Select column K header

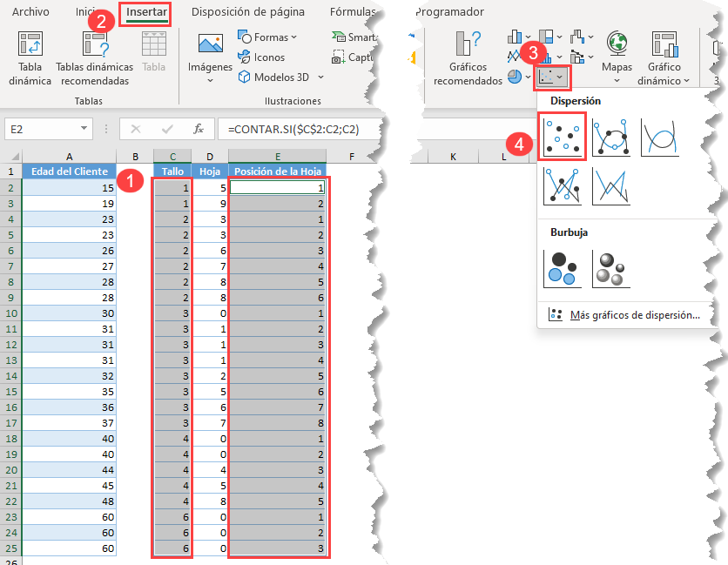coord(453,157)
